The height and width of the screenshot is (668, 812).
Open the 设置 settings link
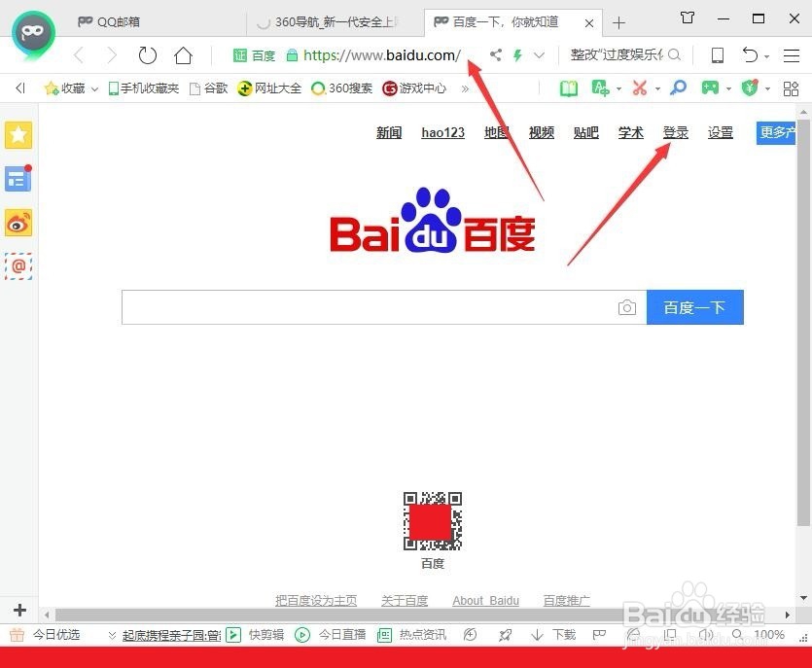[721, 132]
